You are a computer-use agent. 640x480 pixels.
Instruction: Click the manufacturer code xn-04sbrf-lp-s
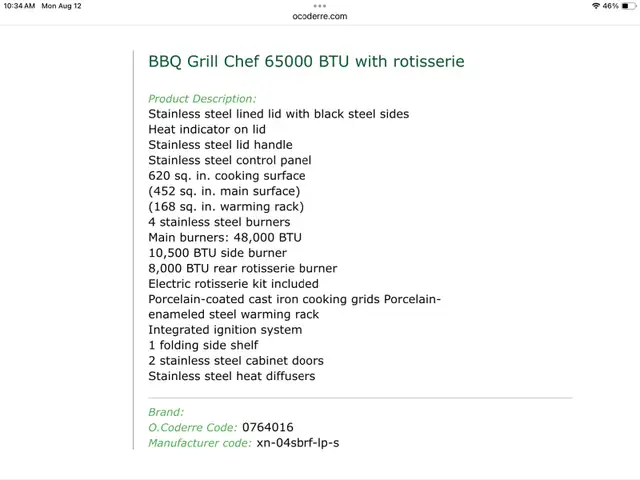pos(298,443)
